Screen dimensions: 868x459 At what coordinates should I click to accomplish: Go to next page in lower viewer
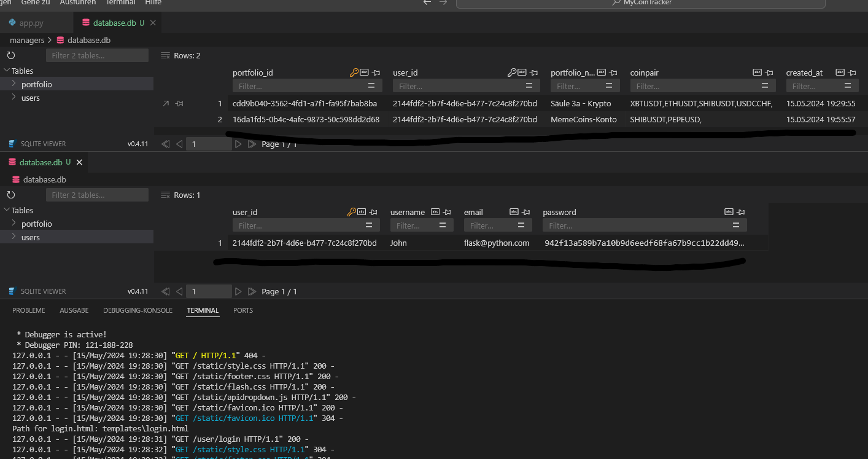(238, 291)
